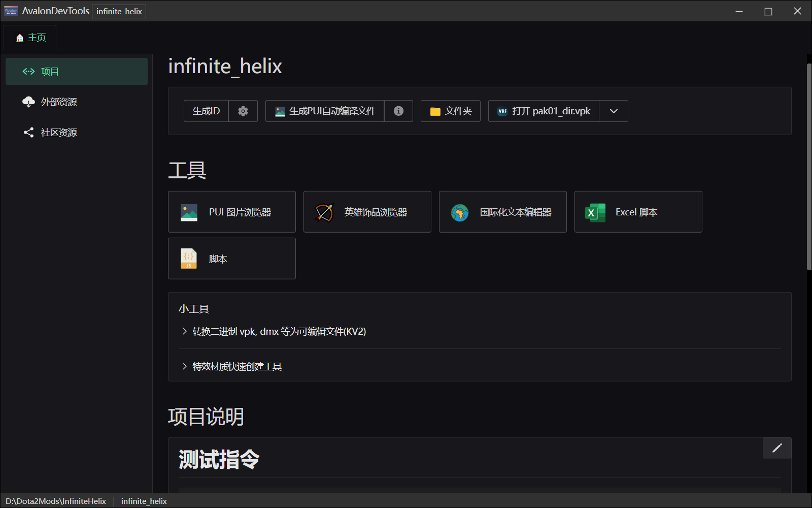This screenshot has height=508, width=812.
Task: Click the home icon on 主页 tab
Action: tap(20, 38)
